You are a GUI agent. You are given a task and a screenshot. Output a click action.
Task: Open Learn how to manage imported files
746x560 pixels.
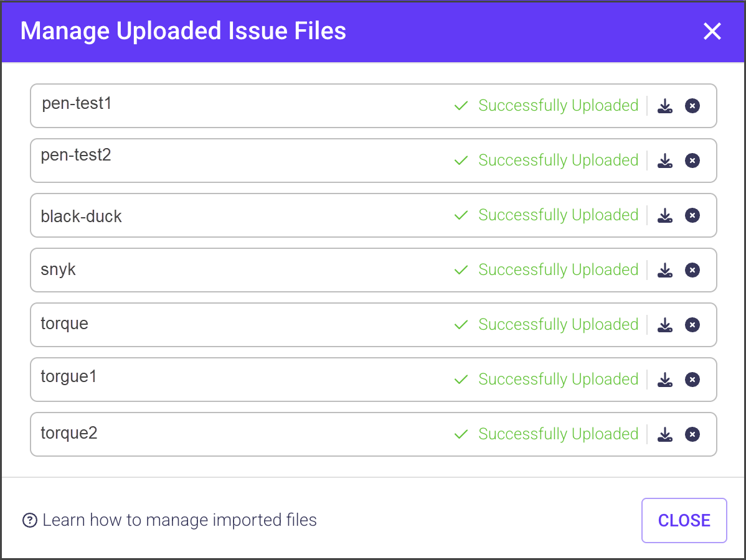coord(179,520)
